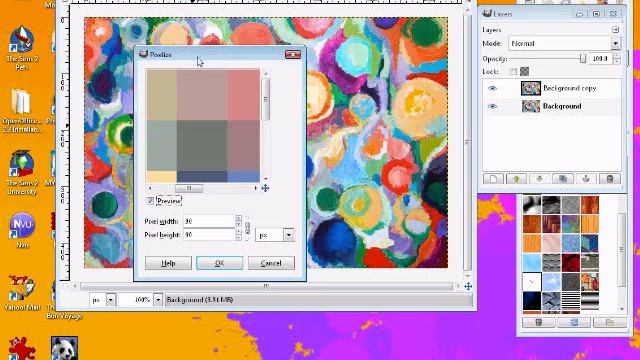Toggle the chain link between pixel width and height
The image size is (640, 360).
click(x=247, y=228)
